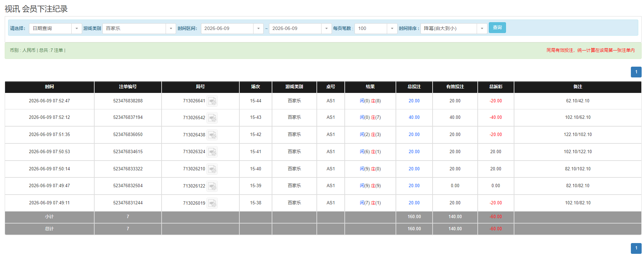
Task: Select the 小计 subtotal row label
Action: [x=49, y=217]
